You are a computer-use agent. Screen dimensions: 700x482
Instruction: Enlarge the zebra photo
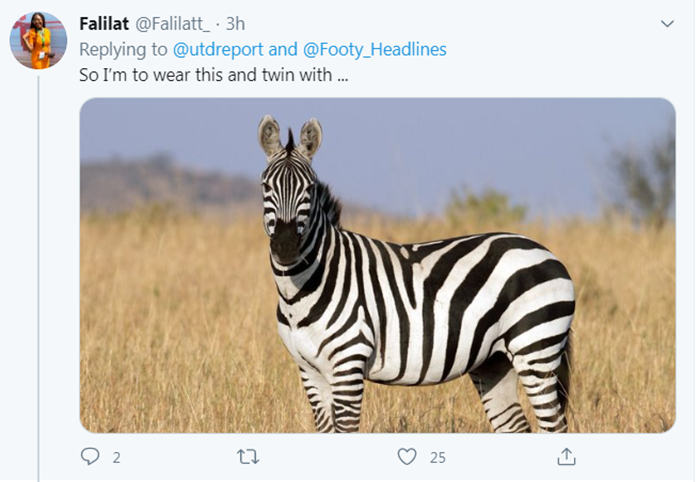[x=377, y=265]
